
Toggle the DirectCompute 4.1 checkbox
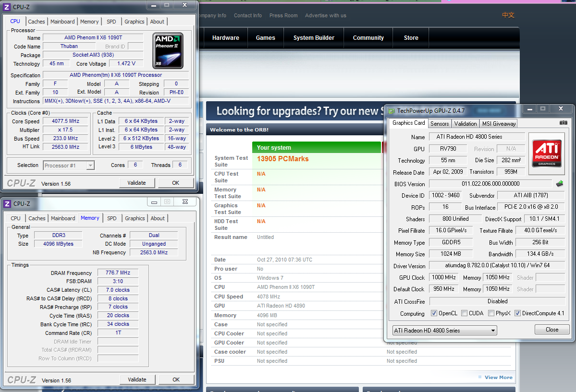tap(517, 313)
